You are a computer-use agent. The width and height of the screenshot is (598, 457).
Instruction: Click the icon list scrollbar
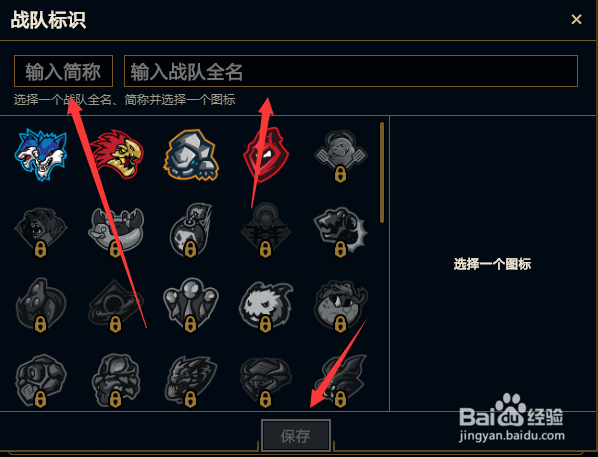coord(382,172)
